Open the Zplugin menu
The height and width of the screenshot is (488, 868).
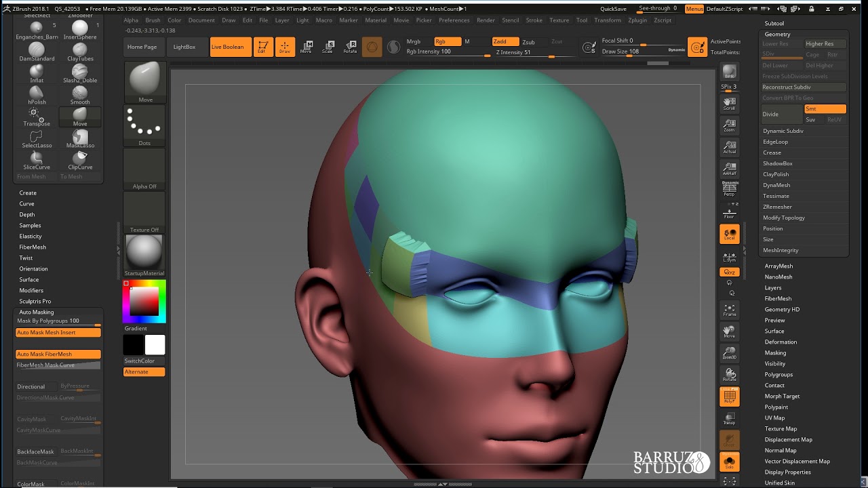coord(637,20)
